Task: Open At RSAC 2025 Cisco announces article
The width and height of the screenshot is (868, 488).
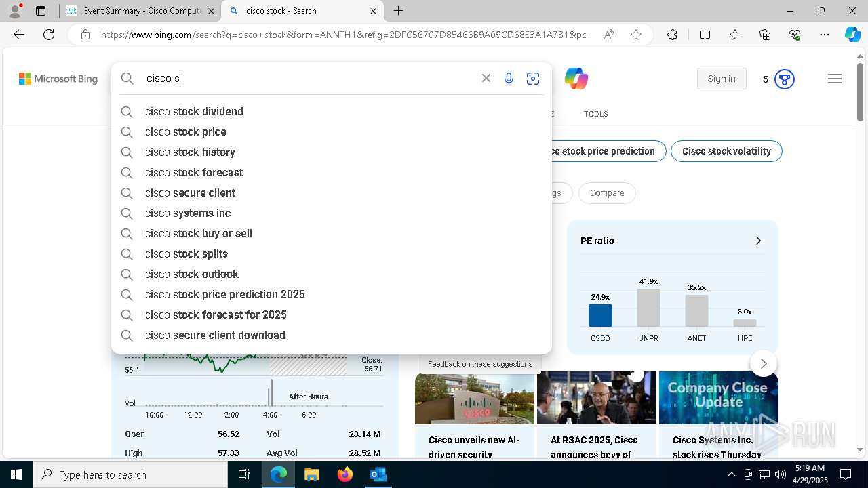Action: click(x=597, y=415)
